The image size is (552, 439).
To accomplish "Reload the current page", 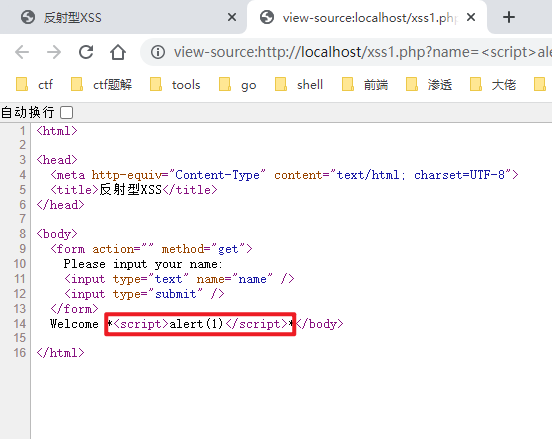I will pos(86,52).
